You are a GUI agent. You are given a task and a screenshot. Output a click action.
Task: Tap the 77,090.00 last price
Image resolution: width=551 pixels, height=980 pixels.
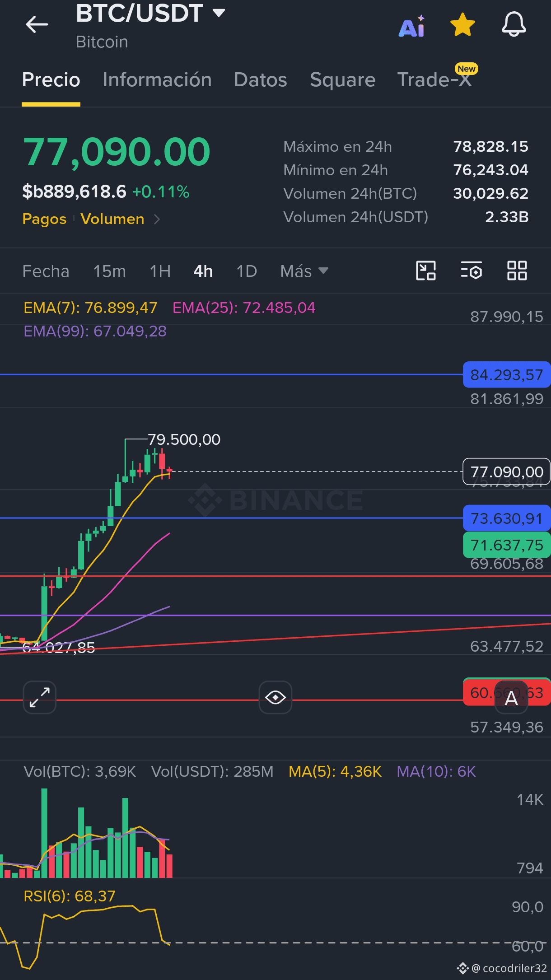[117, 152]
